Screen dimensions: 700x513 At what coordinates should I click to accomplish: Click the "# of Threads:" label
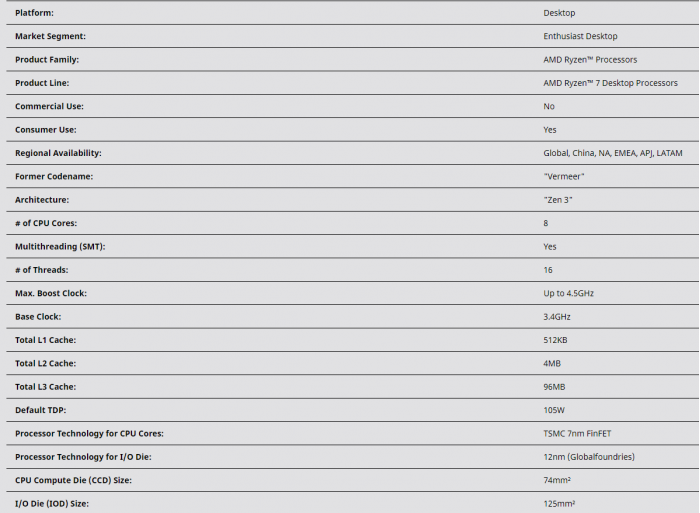(43, 270)
